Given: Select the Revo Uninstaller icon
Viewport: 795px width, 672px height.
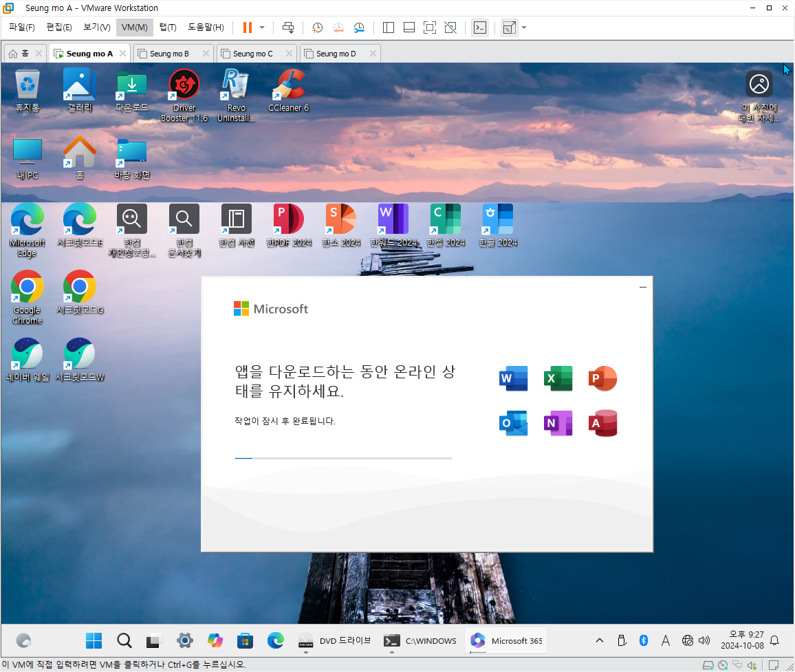Looking at the screenshot, I should coord(237,96).
